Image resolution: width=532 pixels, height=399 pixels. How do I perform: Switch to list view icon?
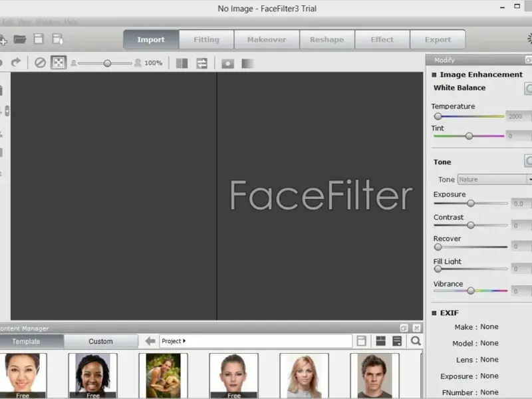pos(397,341)
